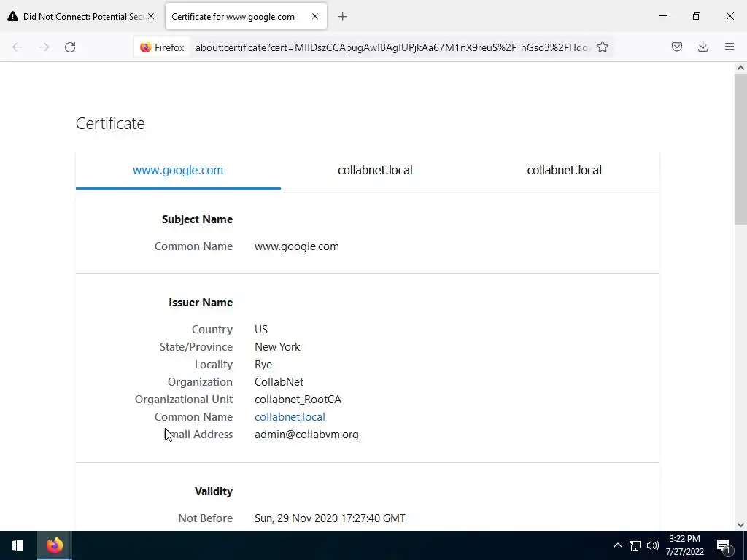Screen dimensions: 747x560
Task: Click the 'CollabNet' organization value
Action: coord(279,382)
